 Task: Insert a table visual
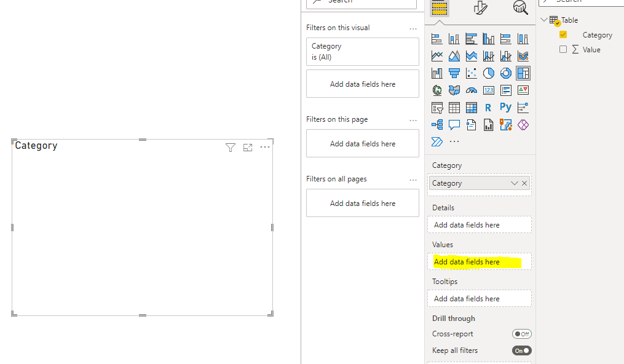click(x=454, y=108)
